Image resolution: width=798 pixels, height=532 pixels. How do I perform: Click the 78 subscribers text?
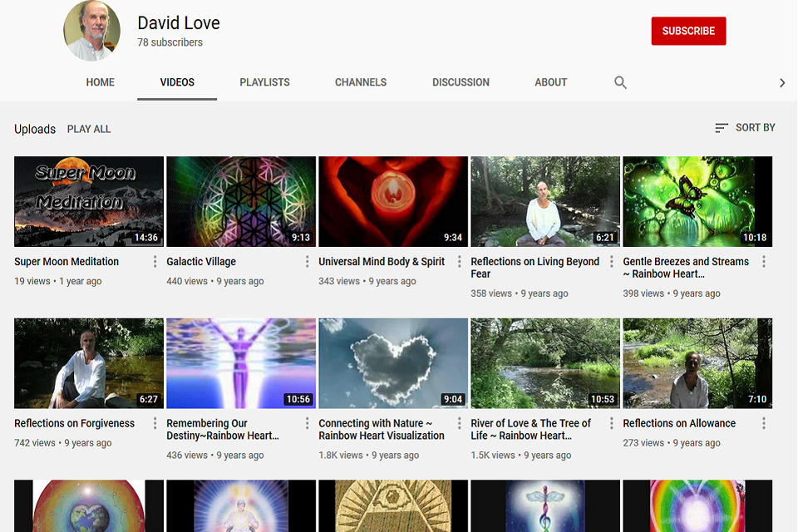[x=170, y=42]
